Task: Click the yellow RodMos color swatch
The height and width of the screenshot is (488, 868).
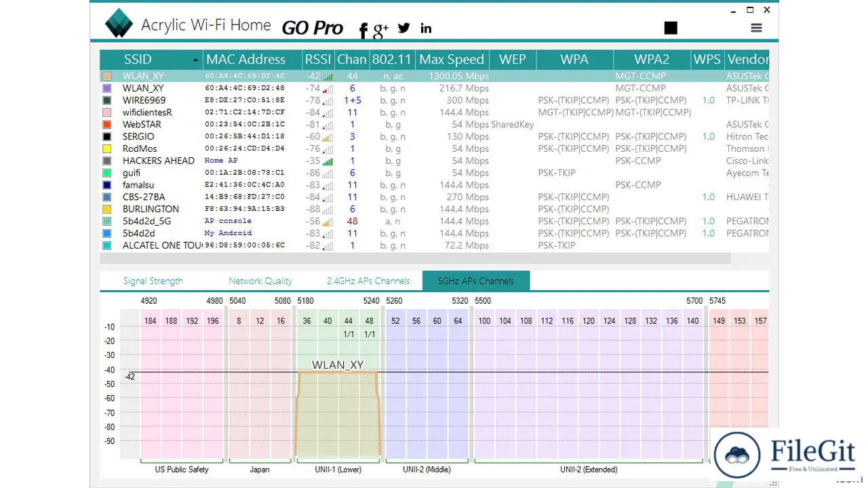Action: [x=107, y=148]
